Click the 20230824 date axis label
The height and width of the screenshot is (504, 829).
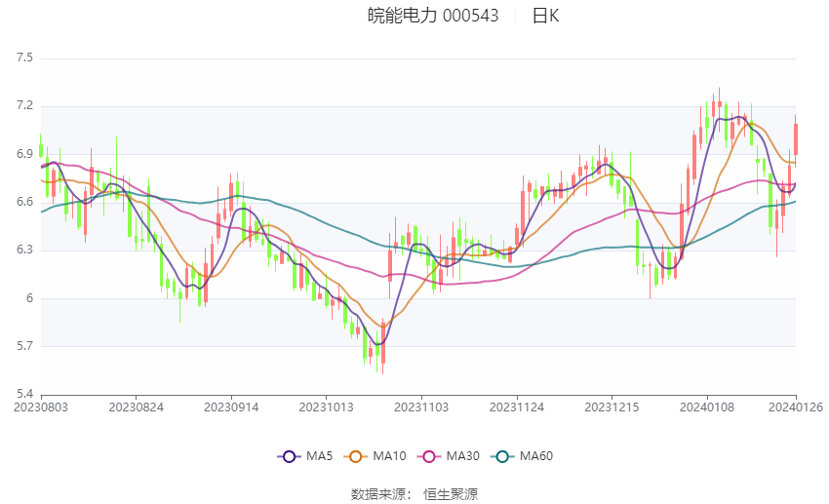click(x=136, y=407)
